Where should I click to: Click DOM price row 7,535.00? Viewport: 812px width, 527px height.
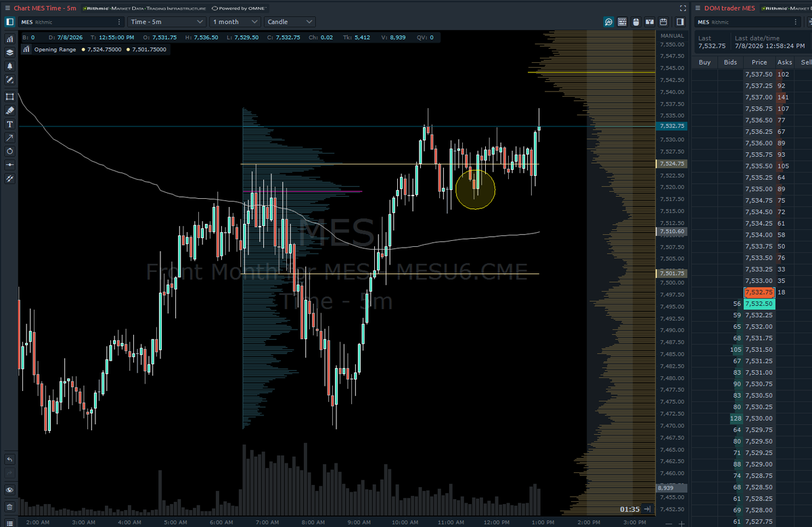(x=759, y=189)
